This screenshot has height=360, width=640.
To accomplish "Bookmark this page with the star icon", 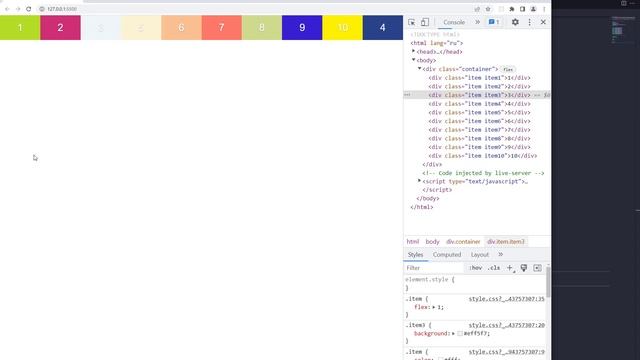I will point(488,9).
